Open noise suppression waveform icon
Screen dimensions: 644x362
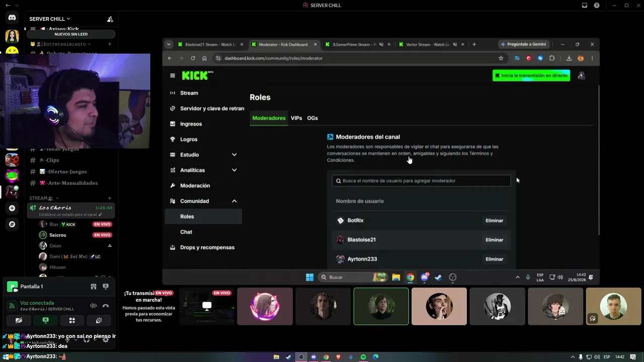point(93,306)
